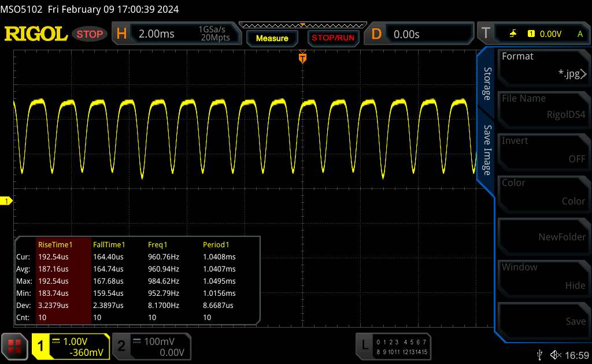Click the Dev Freq1 value 8.1700Hz
Viewport: 592px width, 364px height.
click(x=164, y=305)
